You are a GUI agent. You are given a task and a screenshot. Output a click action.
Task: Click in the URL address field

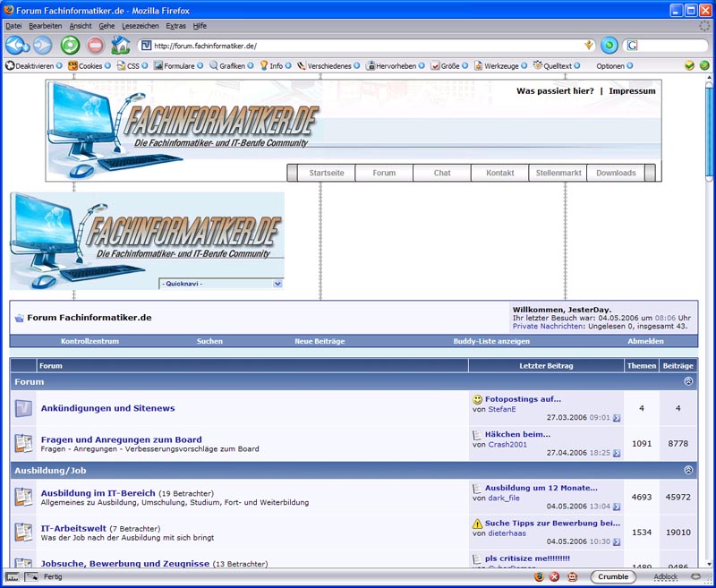(x=368, y=46)
